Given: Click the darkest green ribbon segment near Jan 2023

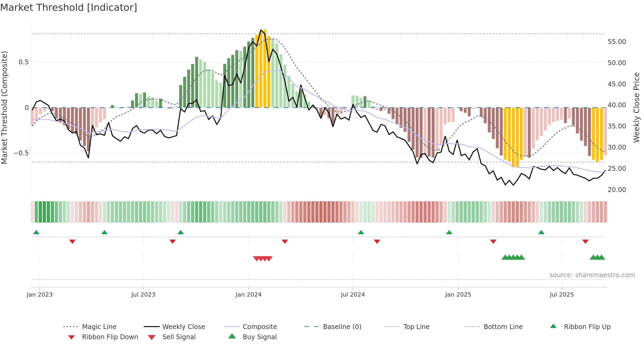Looking at the screenshot, I should [40, 212].
